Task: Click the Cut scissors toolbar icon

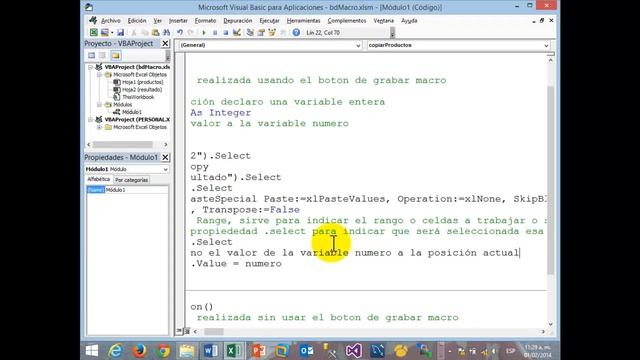Action: pos(133,33)
